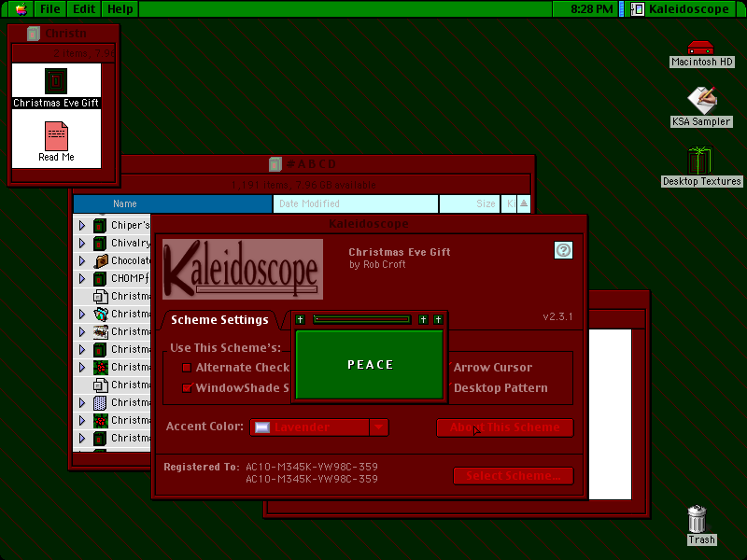Click the Kaleidoscope application menu icon
This screenshot has width=747, height=560.
tap(638, 9)
